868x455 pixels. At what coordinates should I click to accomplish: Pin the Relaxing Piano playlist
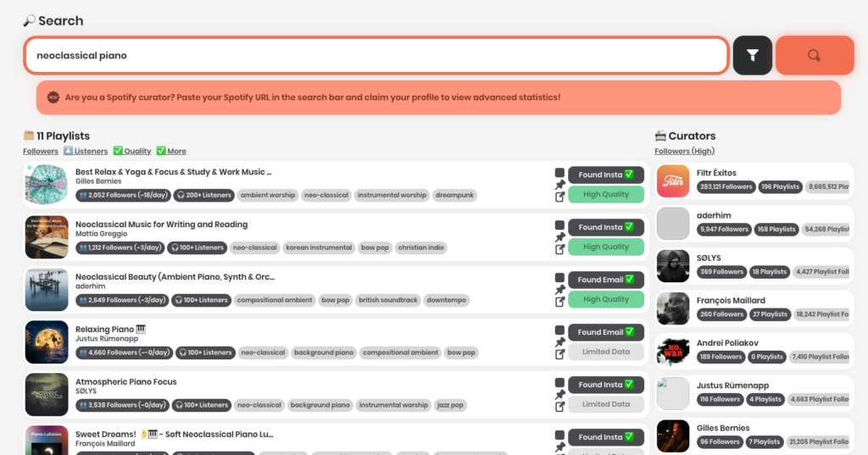tap(560, 342)
